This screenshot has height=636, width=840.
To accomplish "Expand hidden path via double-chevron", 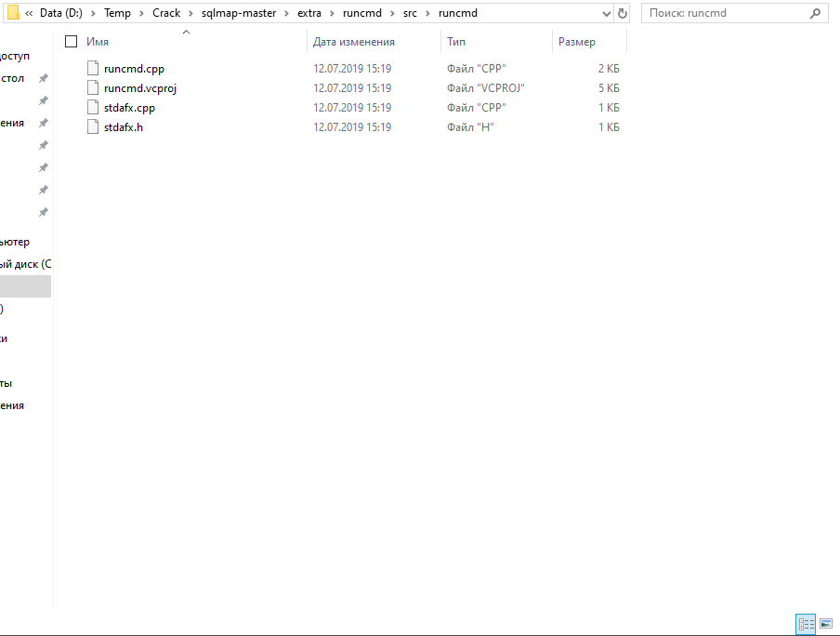I will [29, 13].
